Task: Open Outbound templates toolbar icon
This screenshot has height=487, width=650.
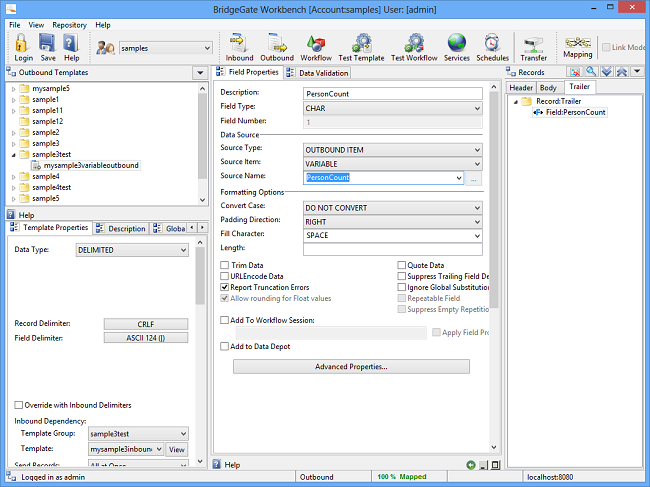Action: [x=276, y=43]
